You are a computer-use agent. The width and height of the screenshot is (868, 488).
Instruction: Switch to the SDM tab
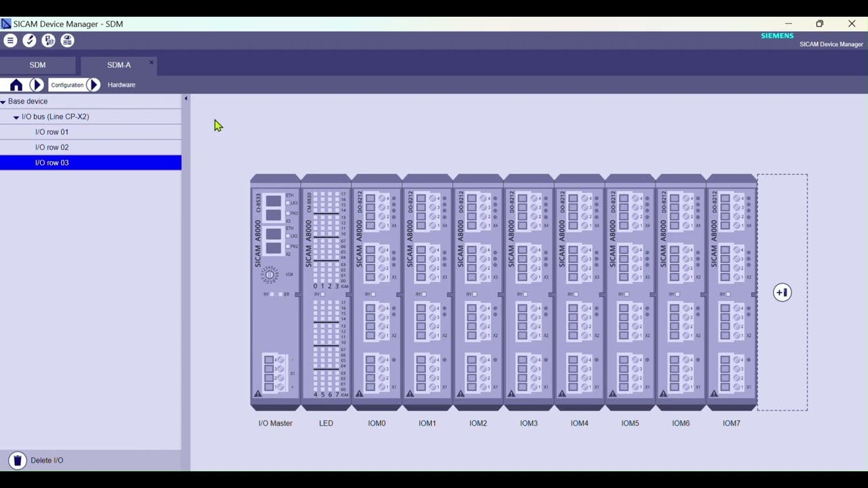click(37, 65)
